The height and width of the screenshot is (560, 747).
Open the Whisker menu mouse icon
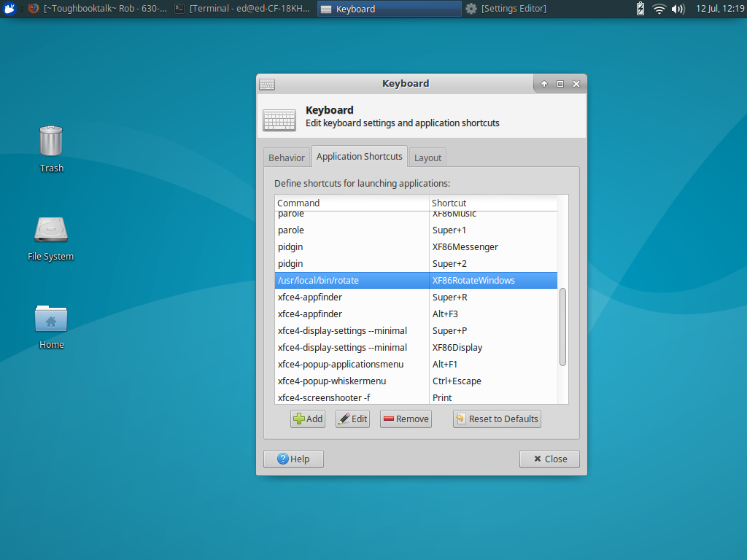tap(10, 9)
